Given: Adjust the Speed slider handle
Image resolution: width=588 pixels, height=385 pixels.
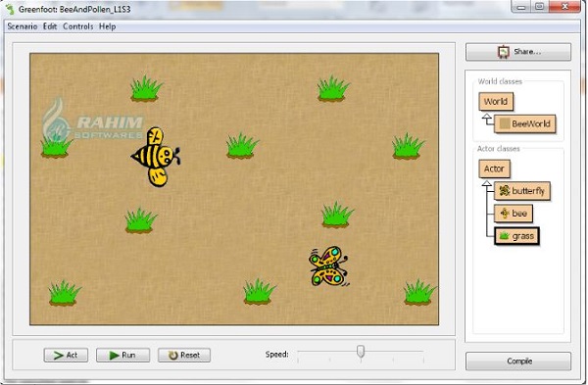Looking at the screenshot, I should [x=361, y=352].
